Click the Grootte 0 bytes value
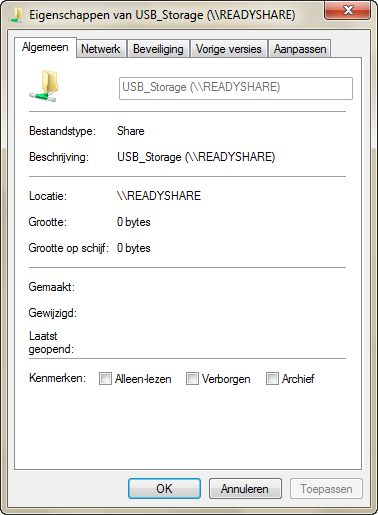This screenshot has height=515, width=378. coord(134,222)
